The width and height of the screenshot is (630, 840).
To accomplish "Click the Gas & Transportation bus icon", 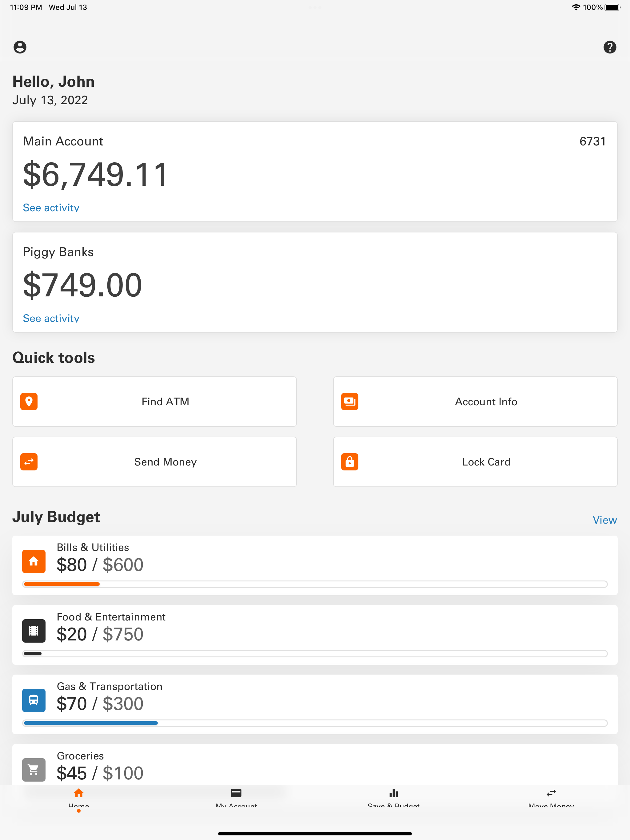I will tap(34, 700).
